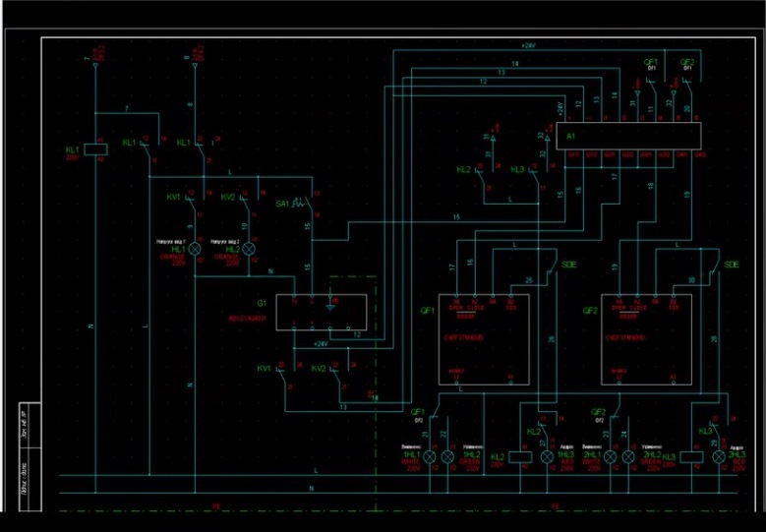
Task: Click the A1 label inside the module
Action: tap(571, 137)
